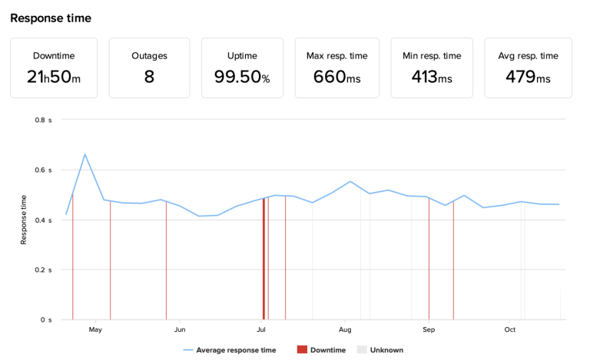The image size is (590, 364).
Task: Click the Min resp. time 413ms card
Action: point(432,68)
